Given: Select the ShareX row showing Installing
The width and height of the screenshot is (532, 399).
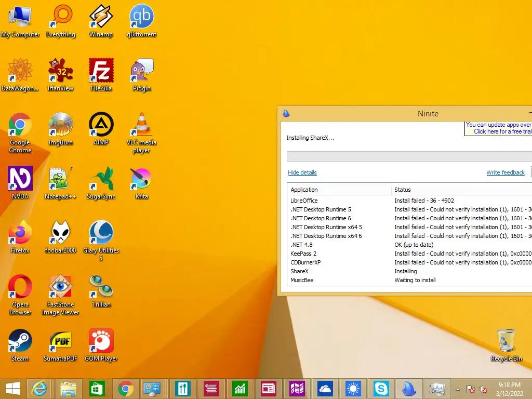Looking at the screenshot, I should (409, 271).
